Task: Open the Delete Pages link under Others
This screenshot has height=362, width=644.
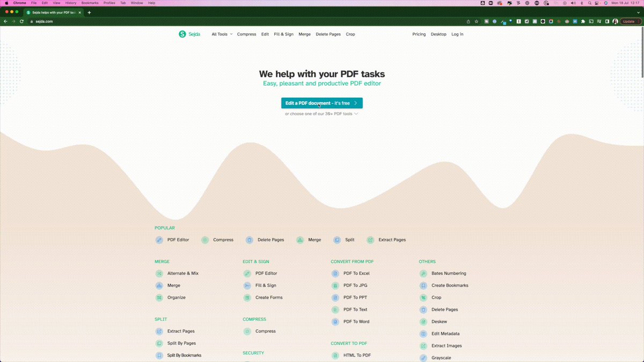Action: (x=445, y=310)
